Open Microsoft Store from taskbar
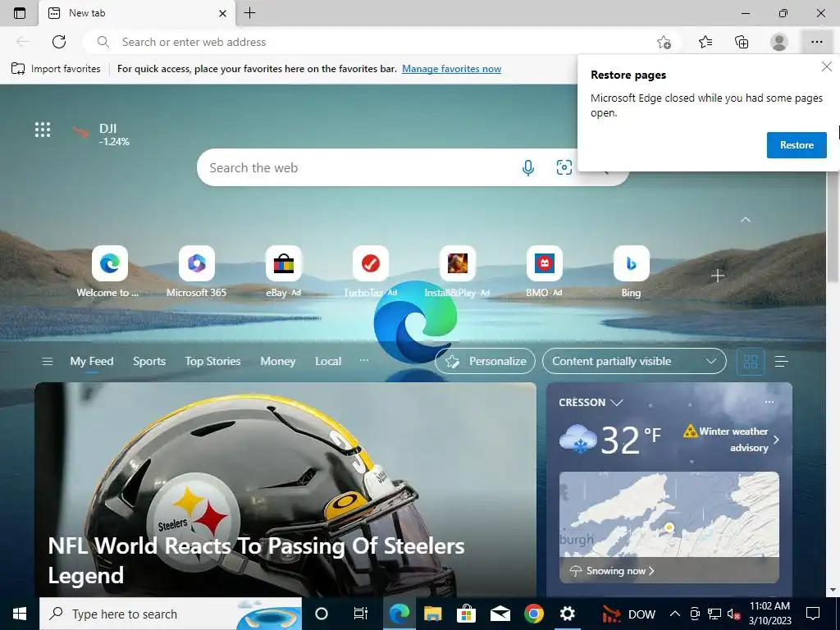Screen dimensions: 840x630 (466, 614)
